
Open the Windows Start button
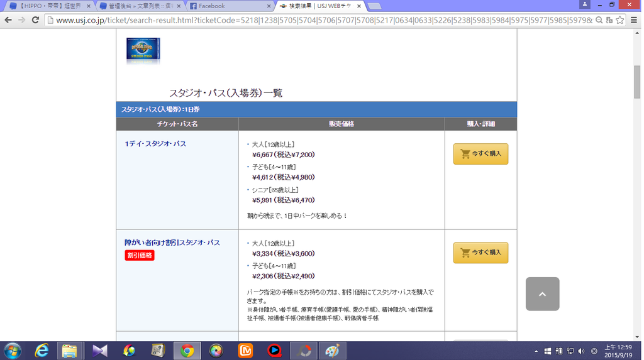[13, 351]
